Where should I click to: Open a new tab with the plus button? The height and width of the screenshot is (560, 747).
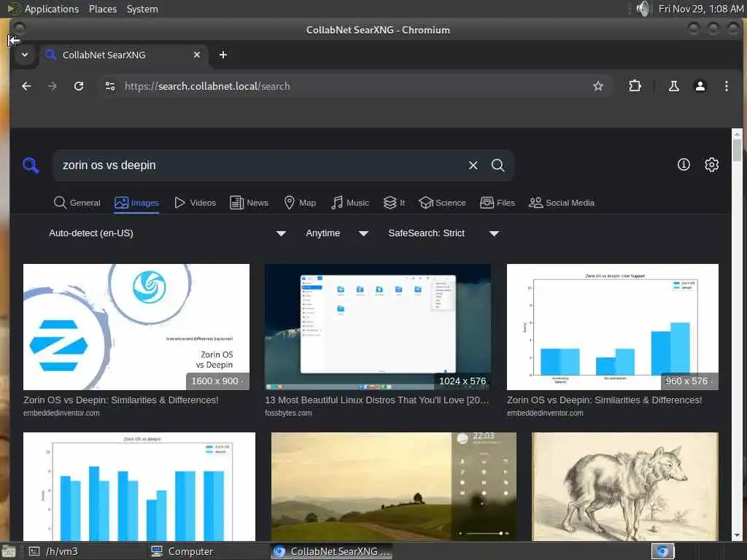click(223, 55)
